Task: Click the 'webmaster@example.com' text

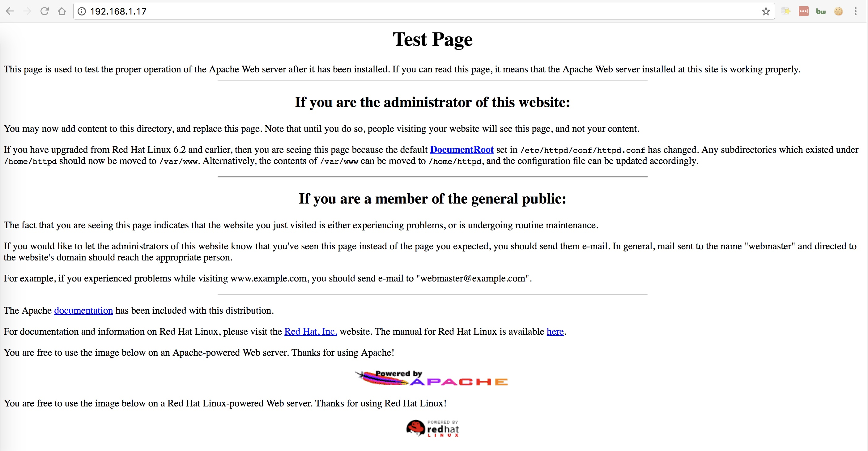Action: (x=473, y=278)
